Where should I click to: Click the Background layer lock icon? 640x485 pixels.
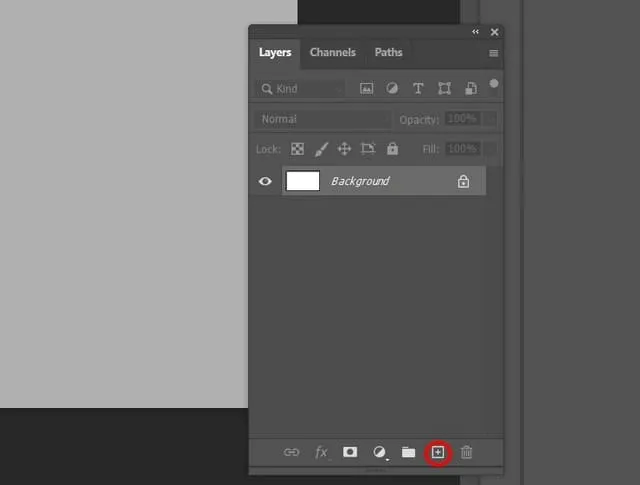pos(463,181)
